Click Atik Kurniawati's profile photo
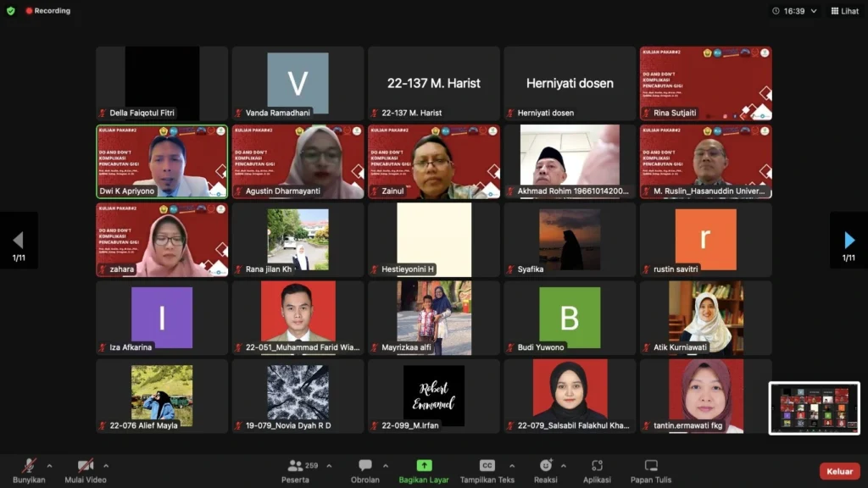868x488 pixels. tap(706, 318)
